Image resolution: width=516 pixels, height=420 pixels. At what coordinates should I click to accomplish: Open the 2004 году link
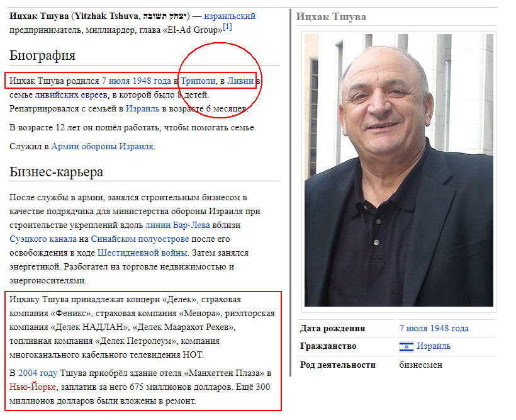click(x=38, y=373)
